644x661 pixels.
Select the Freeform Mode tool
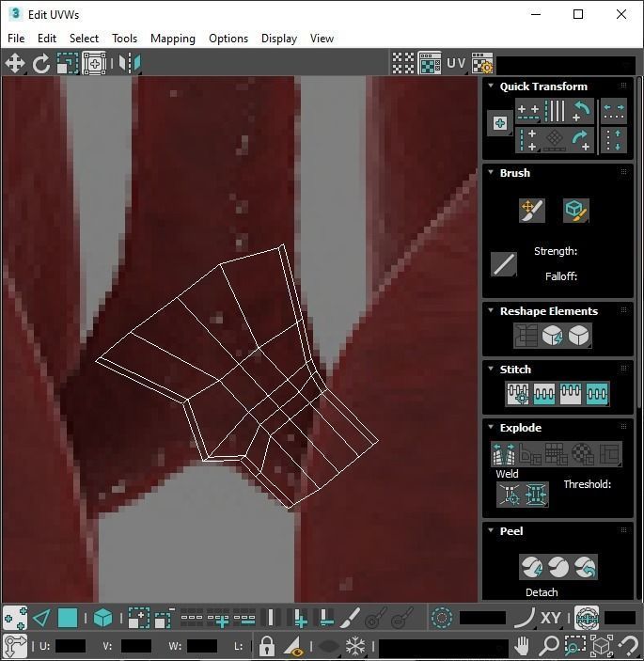(94, 64)
